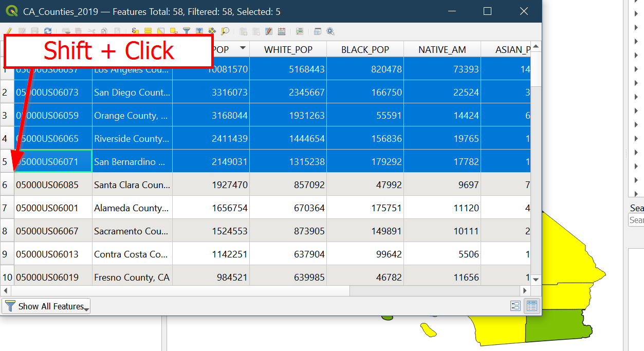Screen dimensions: 644x351
Task: Open conditional formatting from the toolbar
Action: (300, 31)
